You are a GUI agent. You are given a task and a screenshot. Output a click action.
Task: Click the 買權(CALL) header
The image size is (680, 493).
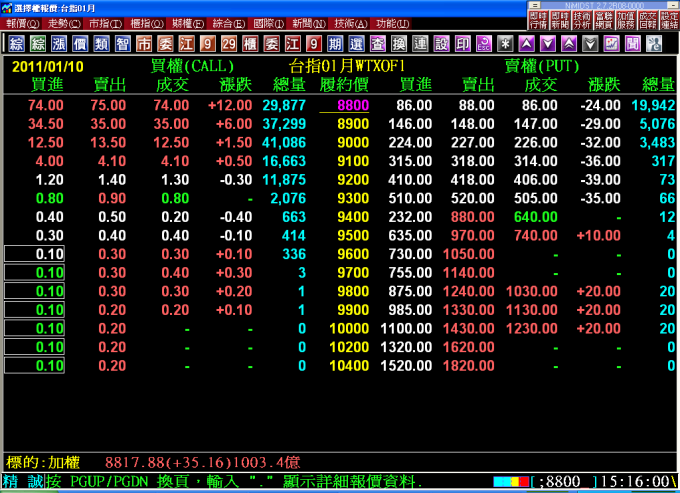(192, 66)
